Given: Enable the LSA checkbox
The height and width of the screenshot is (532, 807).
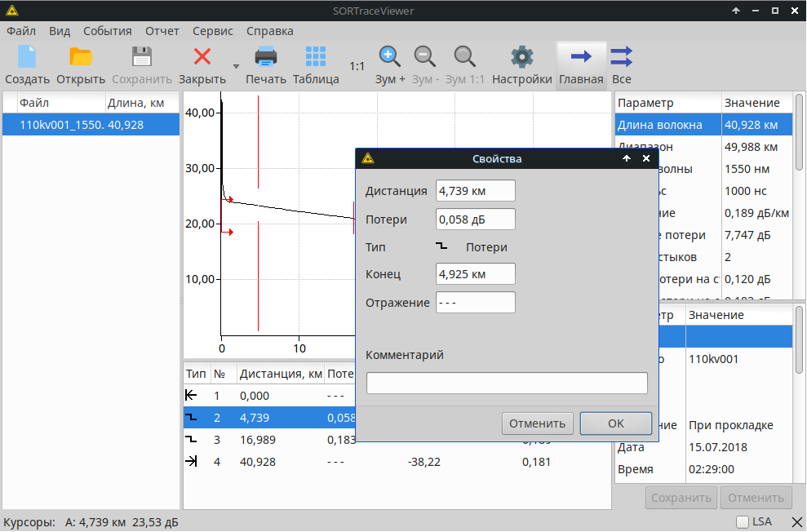Looking at the screenshot, I should [x=742, y=522].
